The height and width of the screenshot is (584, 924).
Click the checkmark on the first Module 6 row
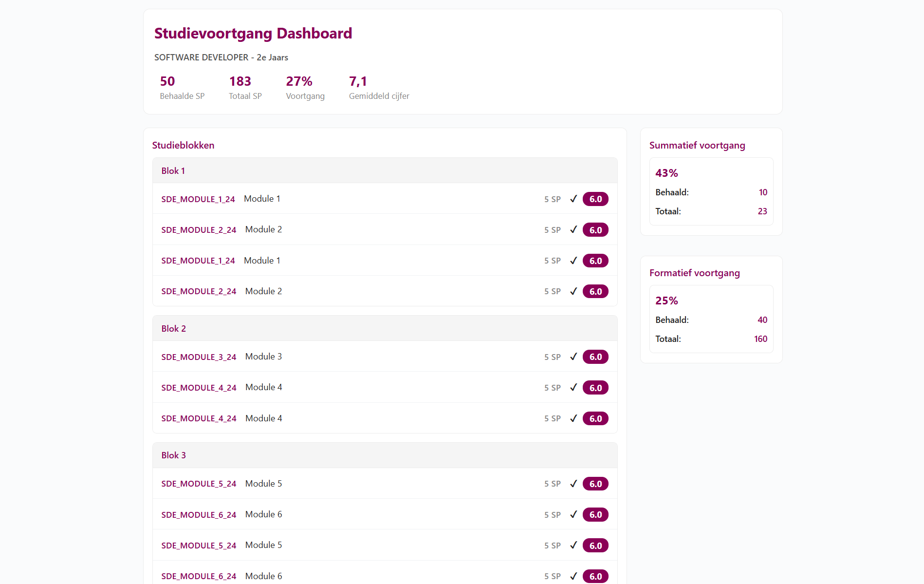(x=573, y=514)
